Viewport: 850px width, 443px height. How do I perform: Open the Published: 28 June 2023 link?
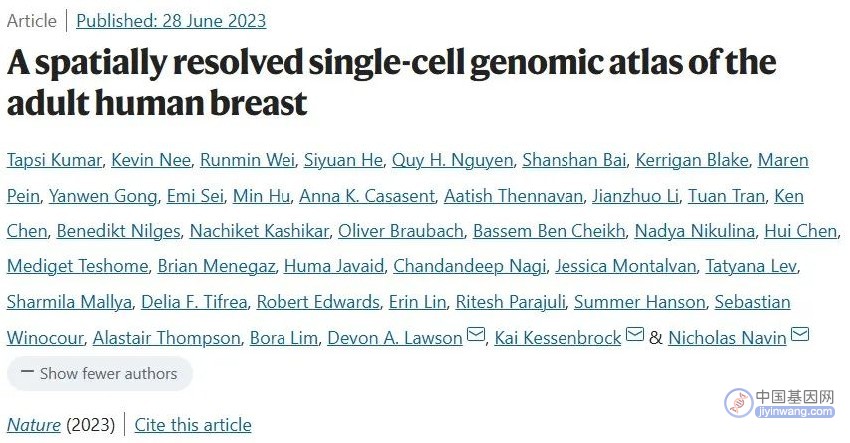[171, 21]
